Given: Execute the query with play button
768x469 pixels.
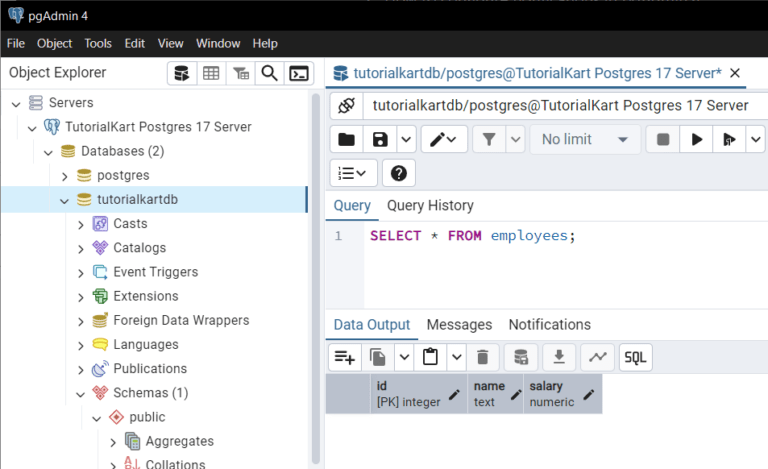Looking at the screenshot, I should click(696, 140).
